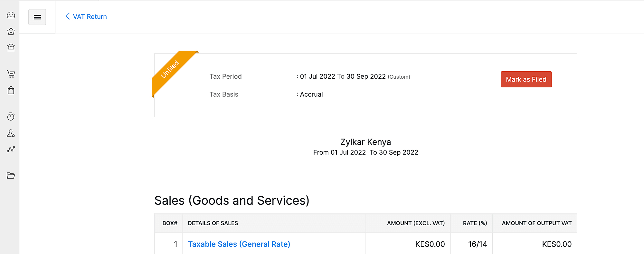Go back to VAT Return
The width and height of the screenshot is (644, 254).
(86, 17)
